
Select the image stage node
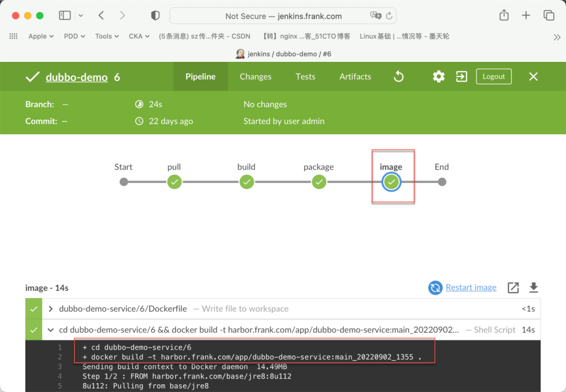pos(391,182)
